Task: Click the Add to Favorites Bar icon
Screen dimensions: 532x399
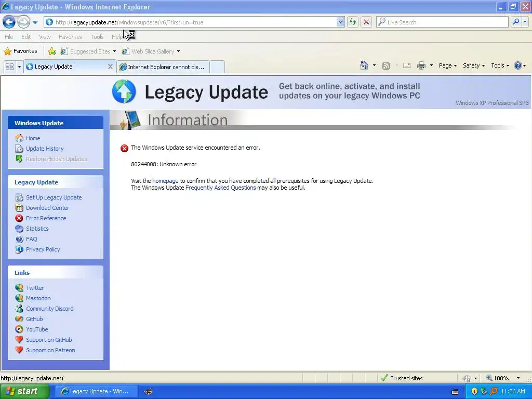Action: click(x=51, y=51)
